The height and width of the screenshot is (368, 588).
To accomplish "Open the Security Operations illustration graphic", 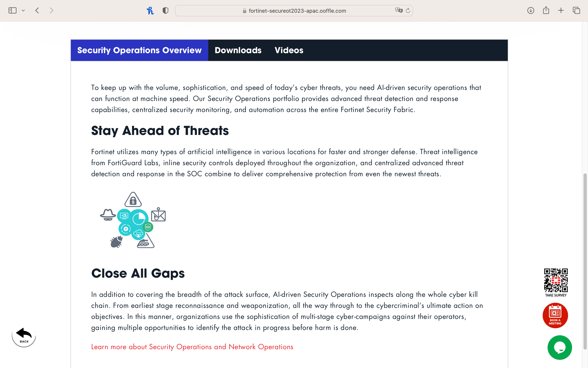I will pyautogui.click(x=133, y=220).
